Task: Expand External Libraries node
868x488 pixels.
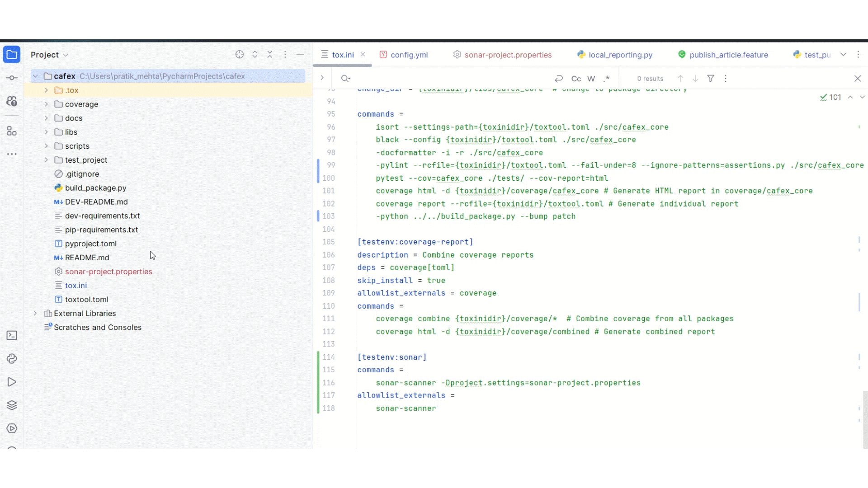Action: pyautogui.click(x=35, y=314)
